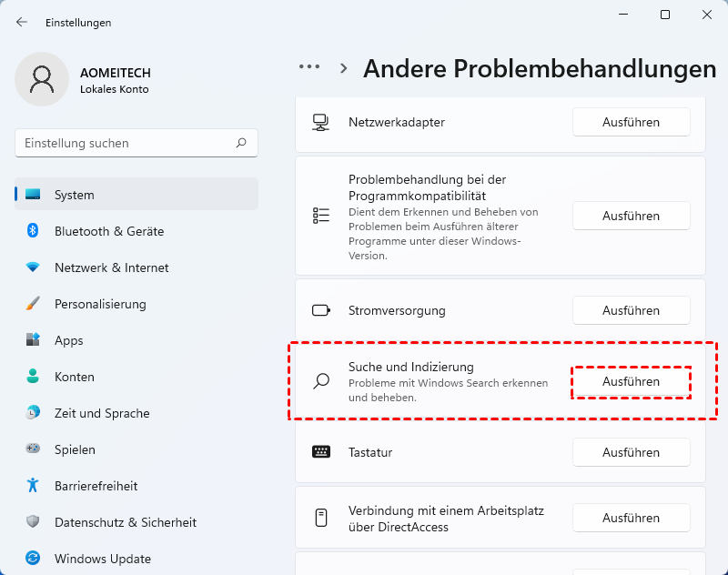Click the Apps icon in sidebar
728x575 pixels.
coord(33,340)
